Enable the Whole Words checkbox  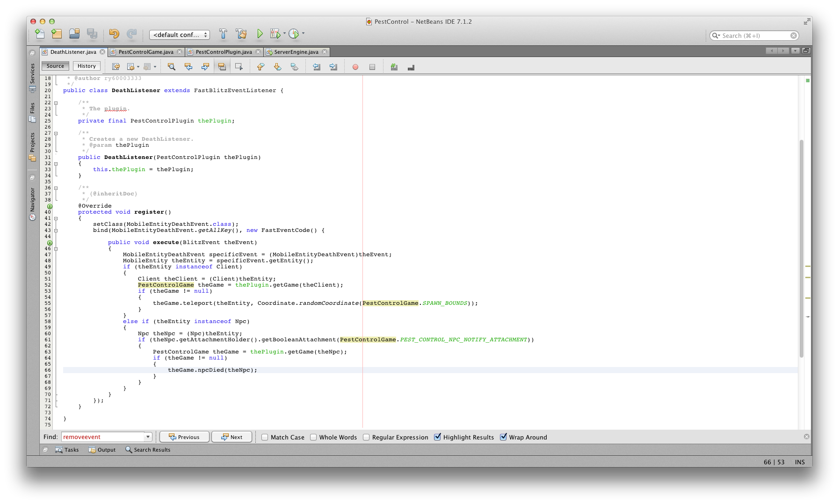point(313,437)
